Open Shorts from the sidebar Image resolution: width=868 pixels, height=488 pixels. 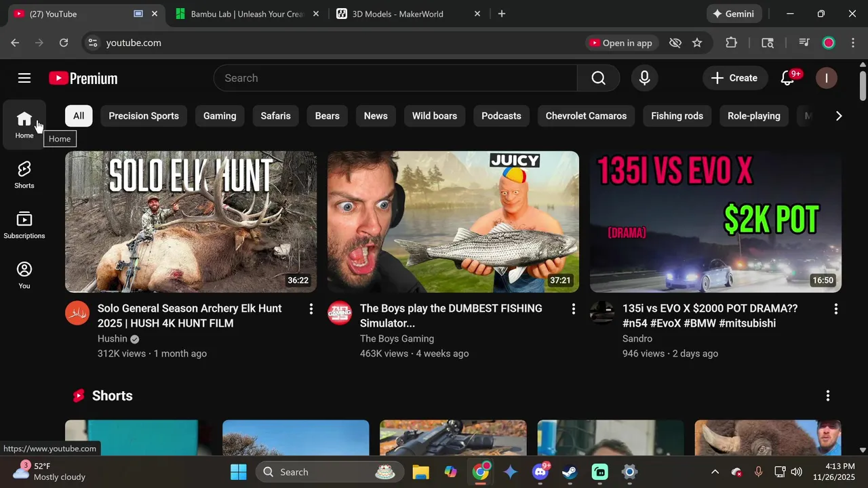(x=24, y=175)
